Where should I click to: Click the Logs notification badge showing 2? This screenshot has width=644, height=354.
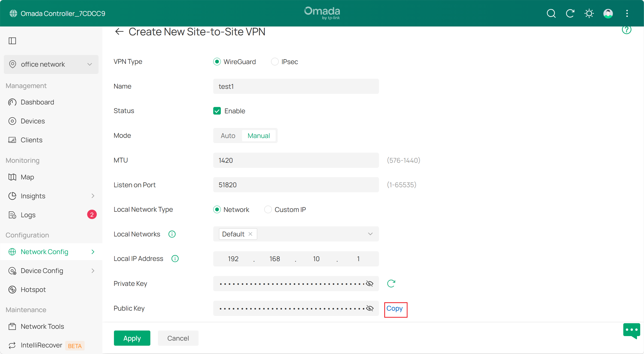coord(92,215)
